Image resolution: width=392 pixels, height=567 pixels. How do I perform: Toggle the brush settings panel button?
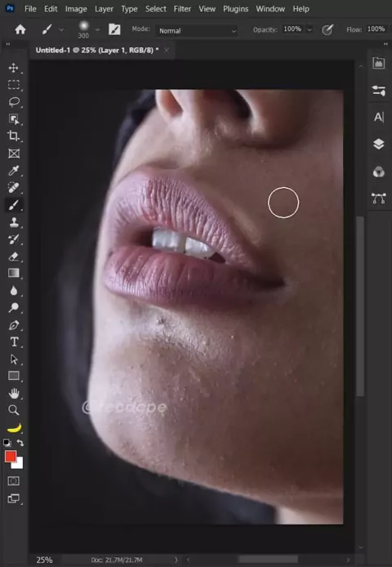pyautogui.click(x=114, y=29)
